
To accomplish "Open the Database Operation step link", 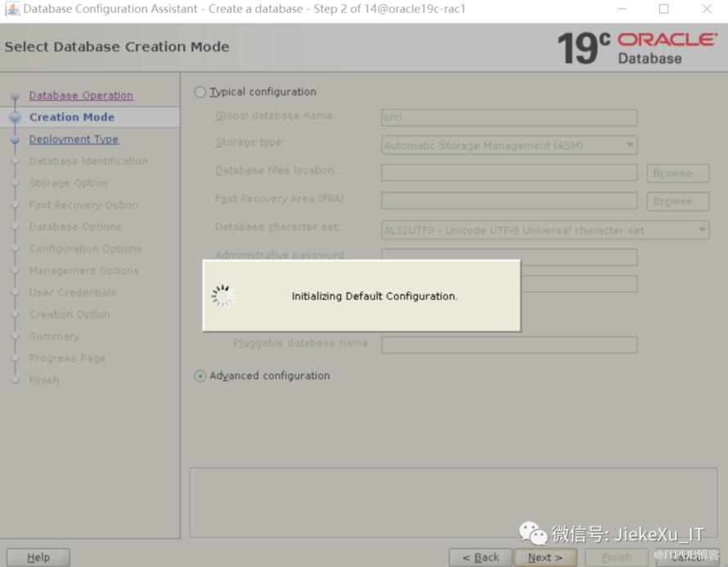I will tap(81, 95).
